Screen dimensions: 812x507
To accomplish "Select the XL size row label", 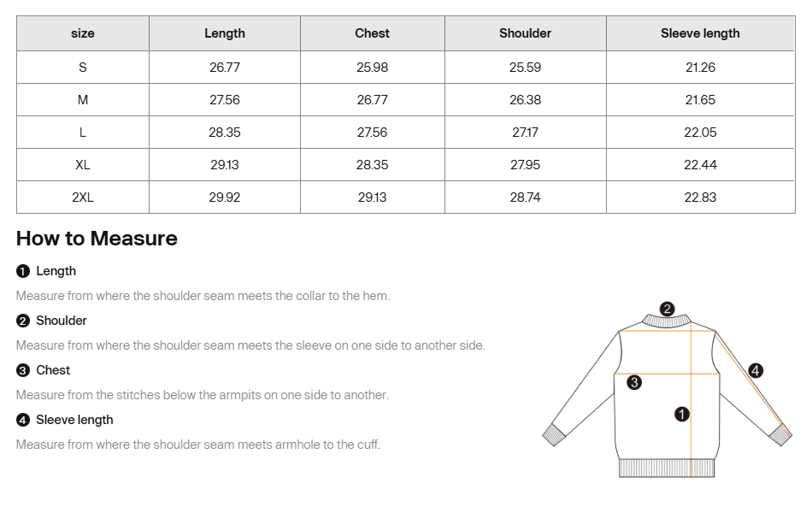I will [x=83, y=165].
